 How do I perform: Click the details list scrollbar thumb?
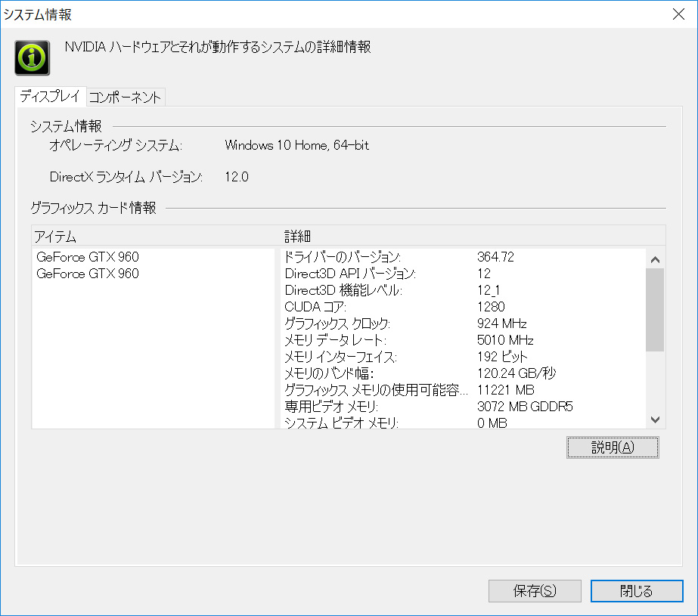(x=655, y=310)
